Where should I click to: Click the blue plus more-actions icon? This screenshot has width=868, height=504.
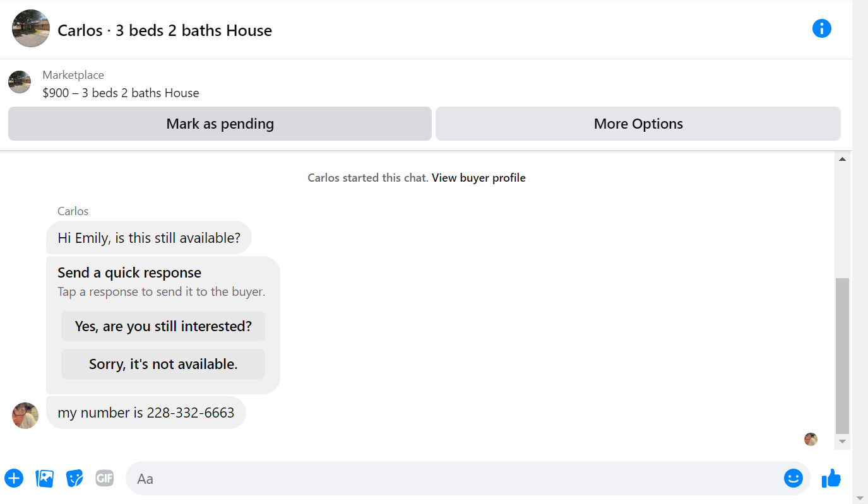[14, 478]
